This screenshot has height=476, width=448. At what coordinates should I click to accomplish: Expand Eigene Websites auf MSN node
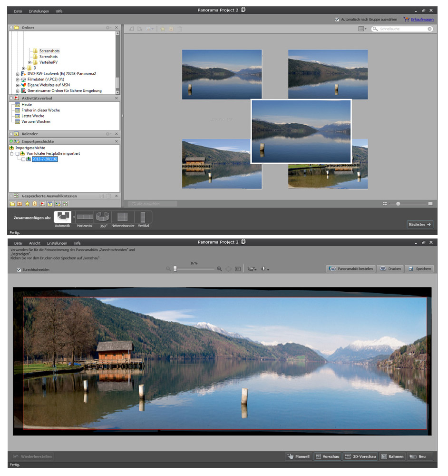18,85
